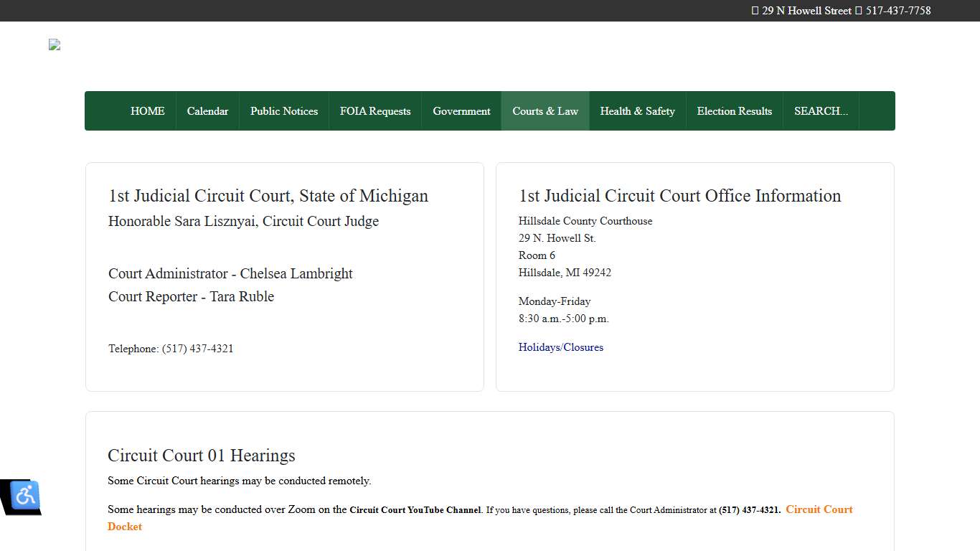This screenshot has width=980, height=551.
Task: Open the Public Notices menu item
Action: [284, 110]
